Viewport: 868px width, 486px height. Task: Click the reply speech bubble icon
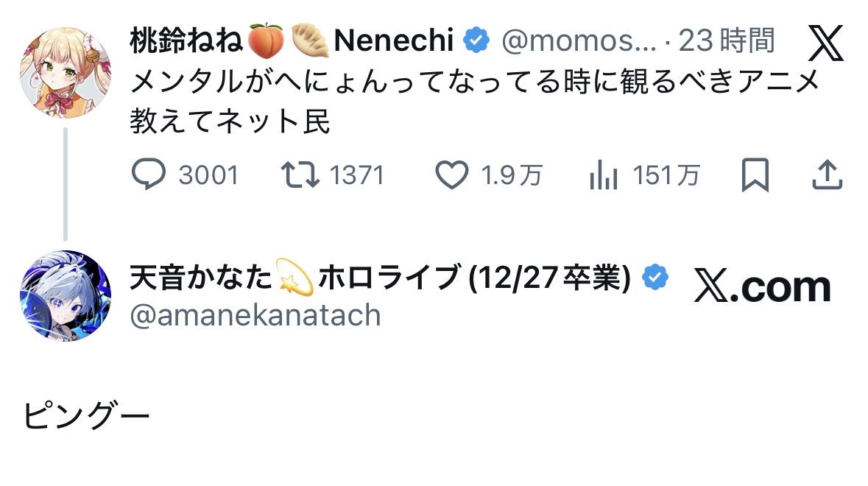(x=149, y=175)
